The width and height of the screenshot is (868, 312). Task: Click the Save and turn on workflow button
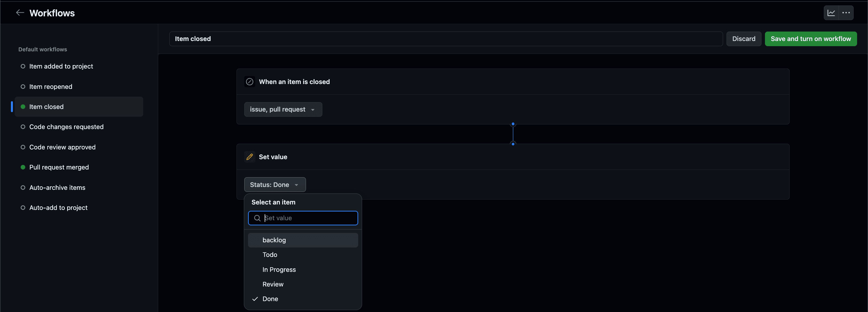click(x=810, y=38)
